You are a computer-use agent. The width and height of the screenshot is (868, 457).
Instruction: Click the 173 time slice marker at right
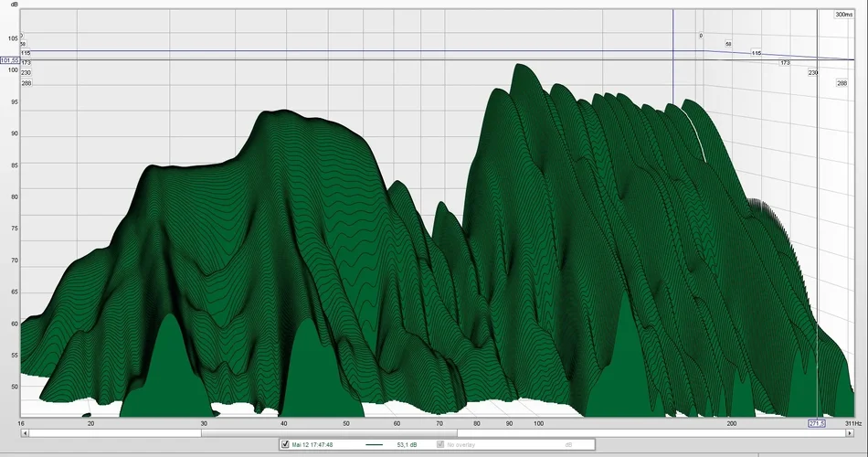[x=785, y=62]
